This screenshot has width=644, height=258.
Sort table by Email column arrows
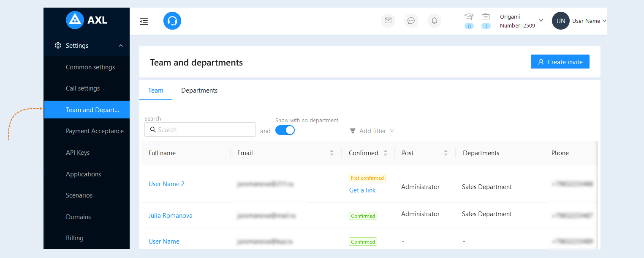click(332, 153)
